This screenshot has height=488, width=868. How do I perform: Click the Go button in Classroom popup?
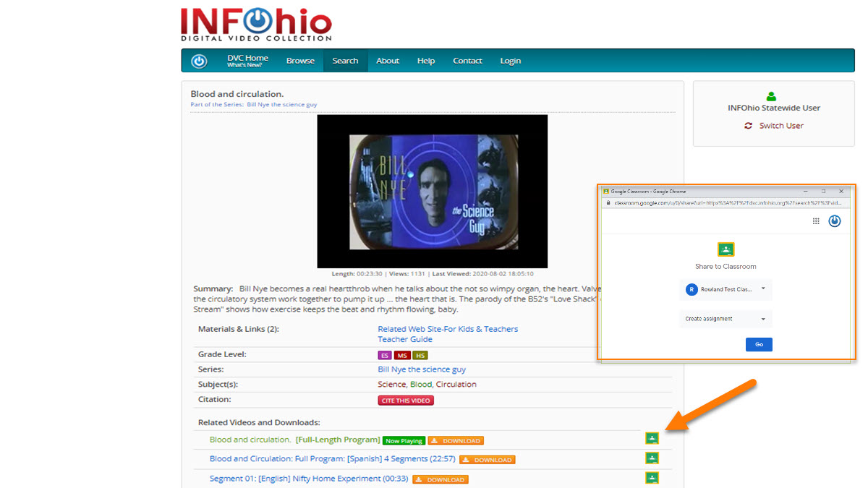[759, 344]
